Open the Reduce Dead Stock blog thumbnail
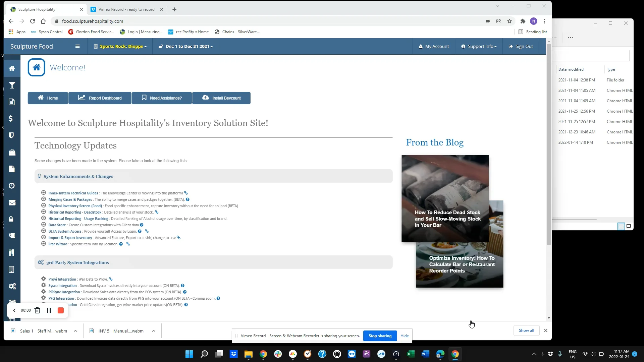Screen dimensions: 644x362 (x=445, y=198)
